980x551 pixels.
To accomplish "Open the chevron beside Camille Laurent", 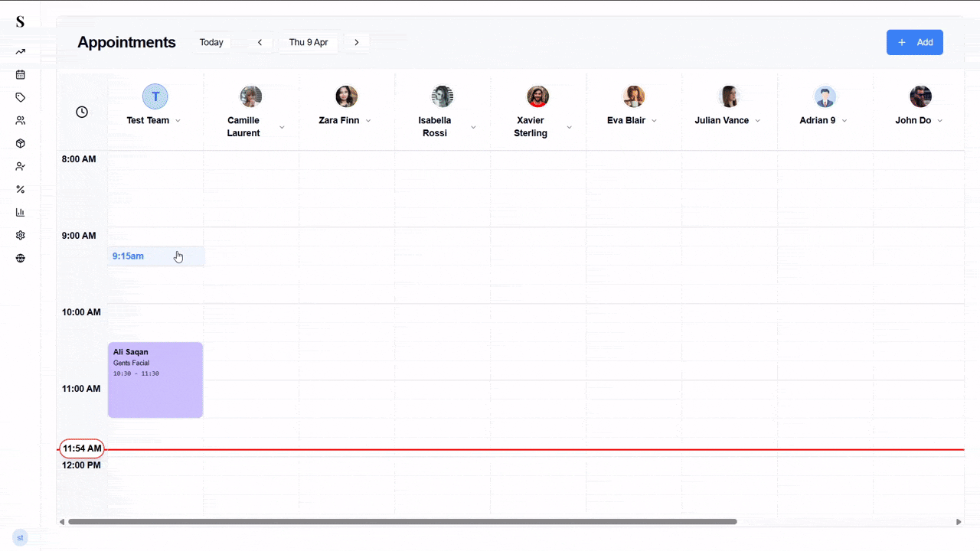I will [281, 127].
